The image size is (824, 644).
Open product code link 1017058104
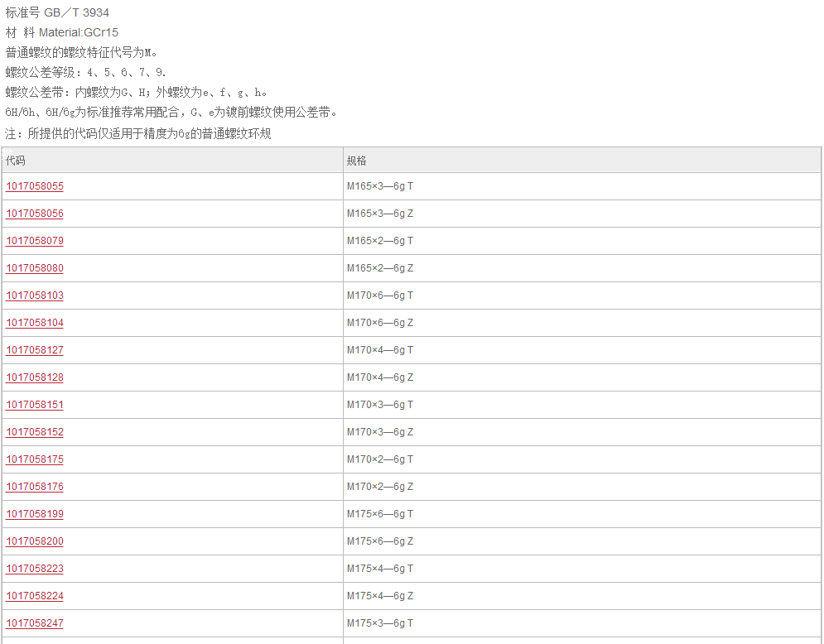pyautogui.click(x=35, y=323)
